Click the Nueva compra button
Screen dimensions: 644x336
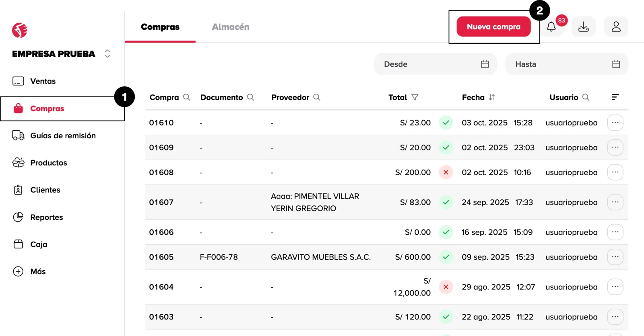[x=493, y=27]
